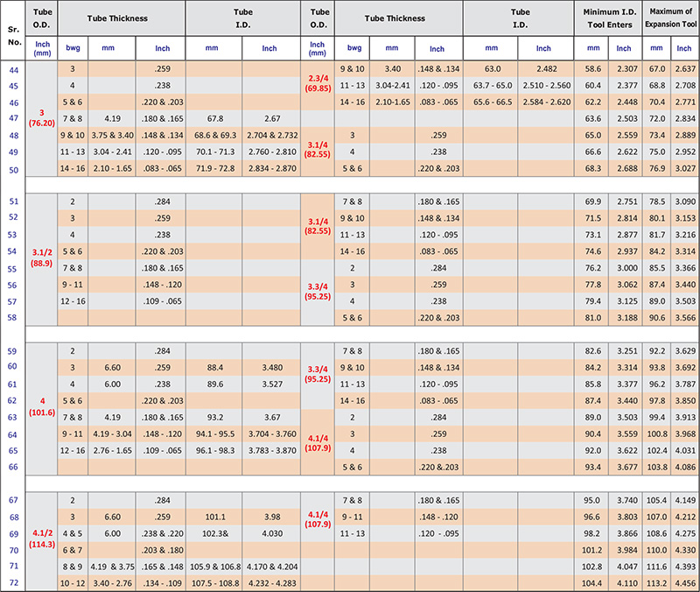Select serial number 66

point(13,467)
